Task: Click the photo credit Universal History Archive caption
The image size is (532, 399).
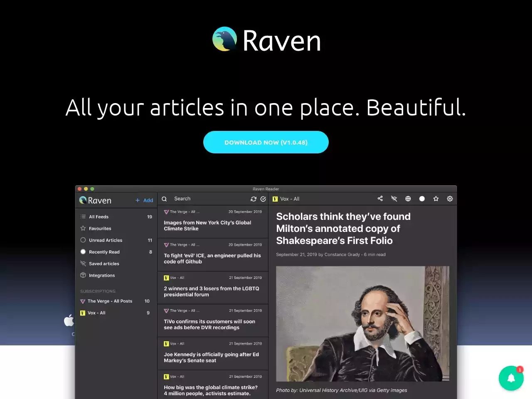Action: [342, 390]
